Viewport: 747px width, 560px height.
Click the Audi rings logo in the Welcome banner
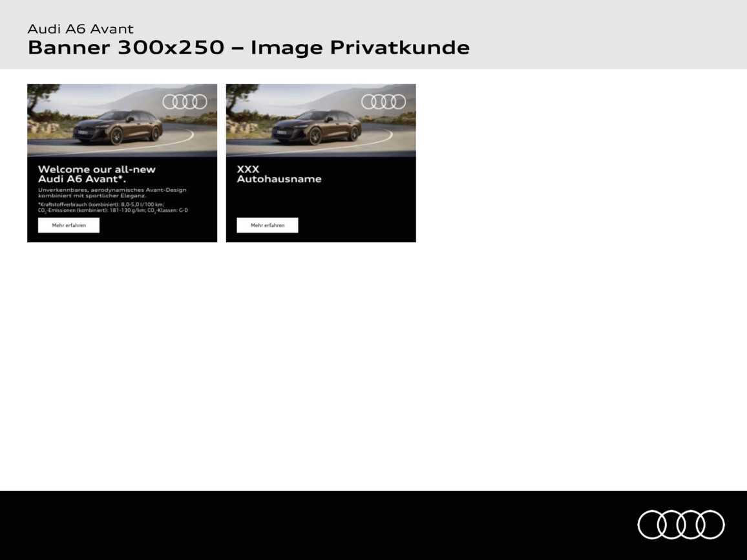pos(185,101)
